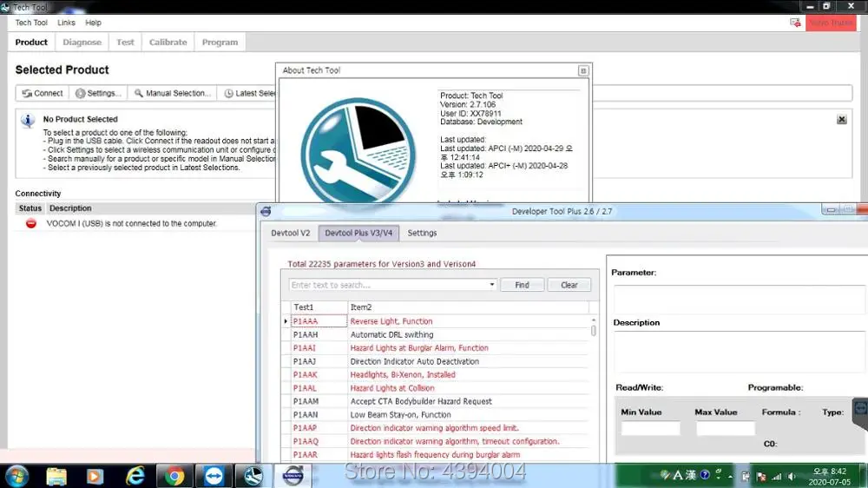Click the Connect toolbar button
The height and width of the screenshot is (488, 868).
point(43,93)
